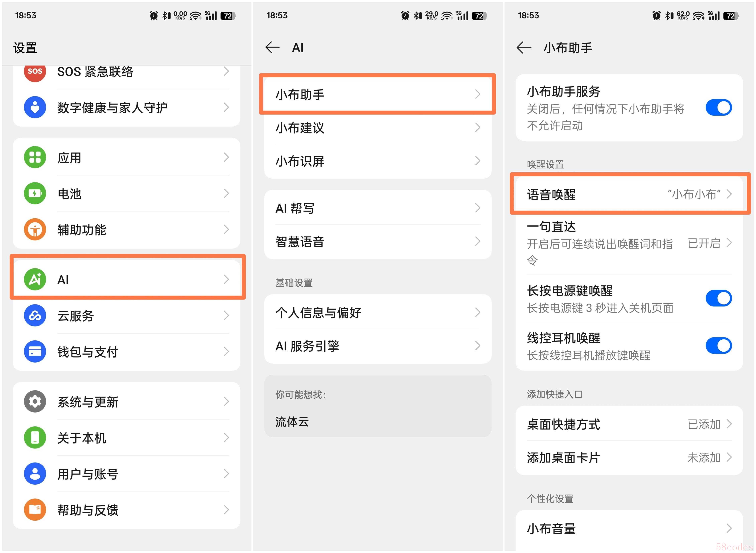Open 小布助手 entry in AI menu

(x=378, y=94)
